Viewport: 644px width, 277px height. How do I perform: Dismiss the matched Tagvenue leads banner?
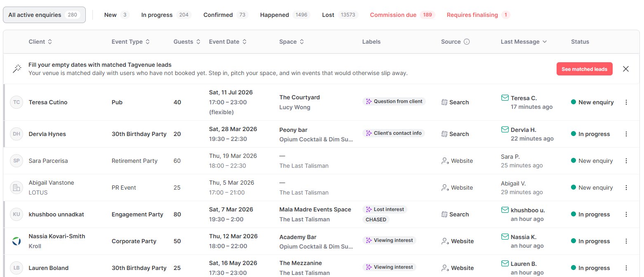point(626,69)
